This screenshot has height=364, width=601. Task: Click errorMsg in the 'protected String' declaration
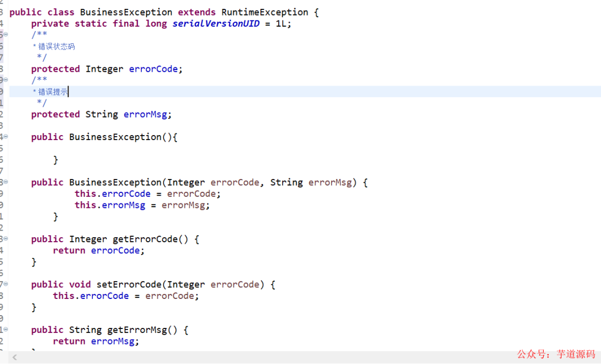click(145, 114)
